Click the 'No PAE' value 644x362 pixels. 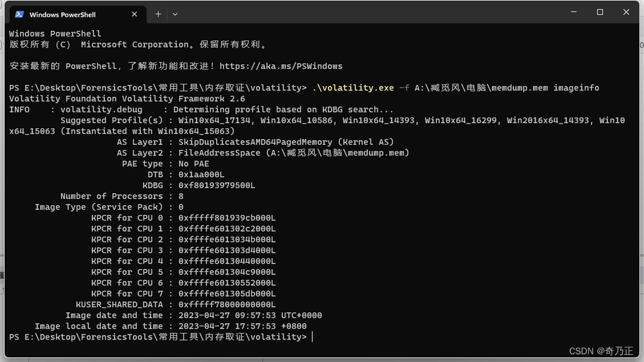pyautogui.click(x=193, y=164)
